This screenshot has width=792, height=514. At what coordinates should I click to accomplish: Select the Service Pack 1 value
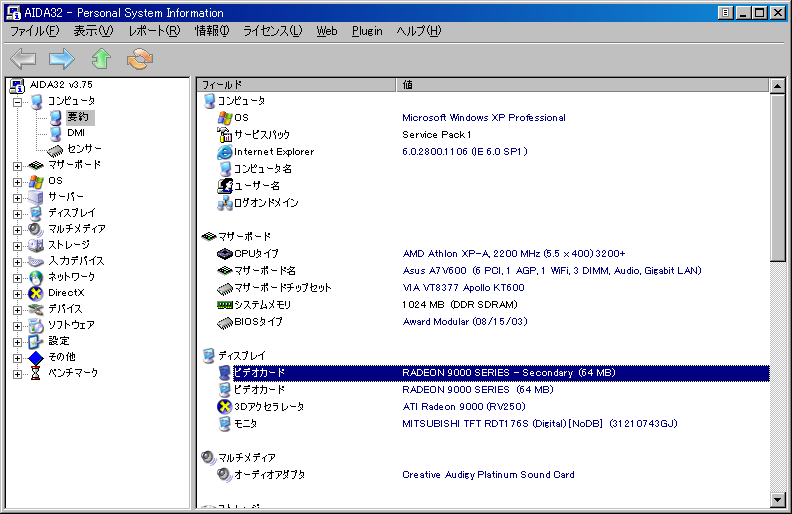436,135
